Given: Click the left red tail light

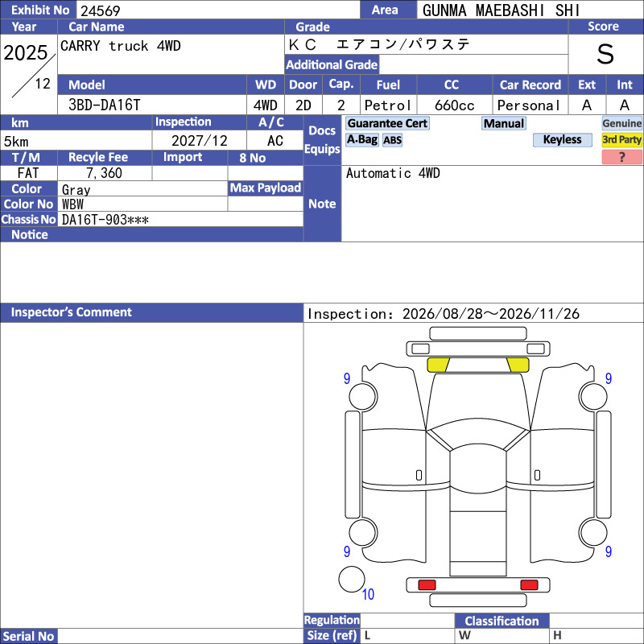Looking at the screenshot, I should (427, 584).
